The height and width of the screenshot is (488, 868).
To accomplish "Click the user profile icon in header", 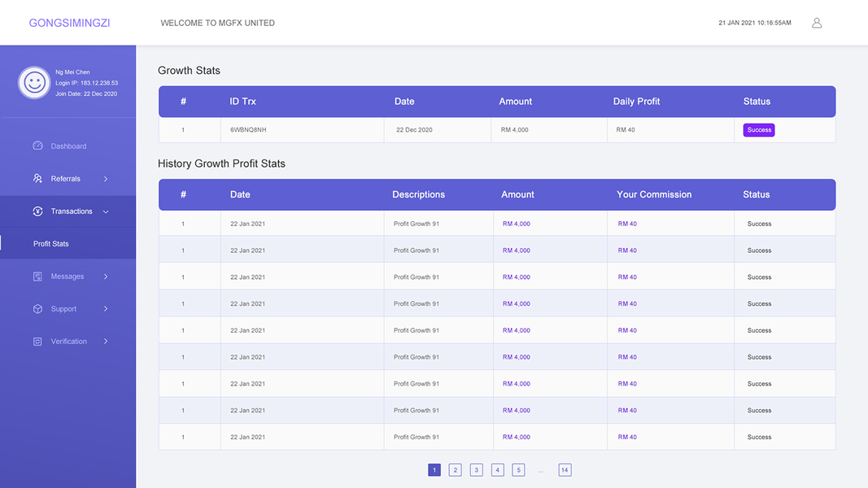I will click(817, 23).
